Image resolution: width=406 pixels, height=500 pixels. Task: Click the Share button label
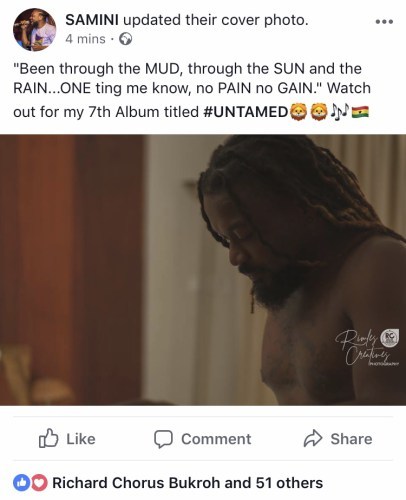point(351,439)
